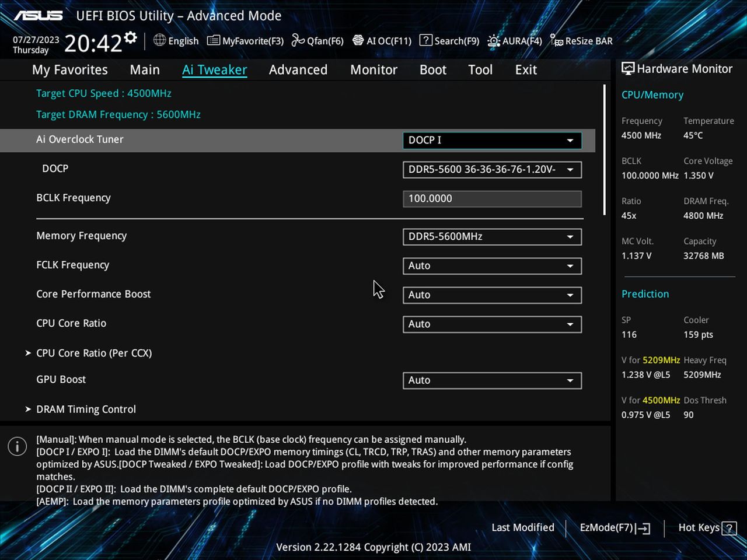Click the info icon in help panel
This screenshot has width=747, height=560.
[18, 446]
